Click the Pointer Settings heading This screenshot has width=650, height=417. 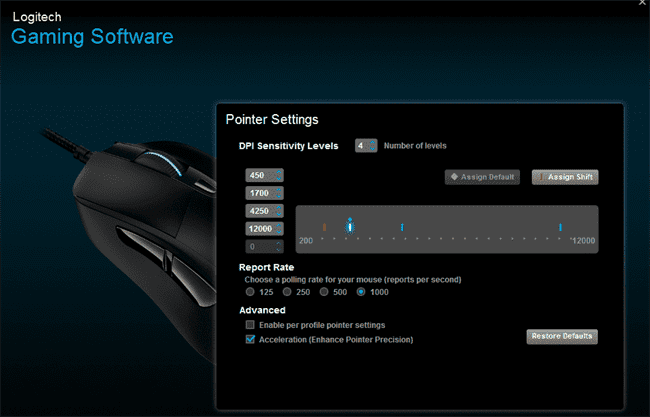(x=272, y=119)
